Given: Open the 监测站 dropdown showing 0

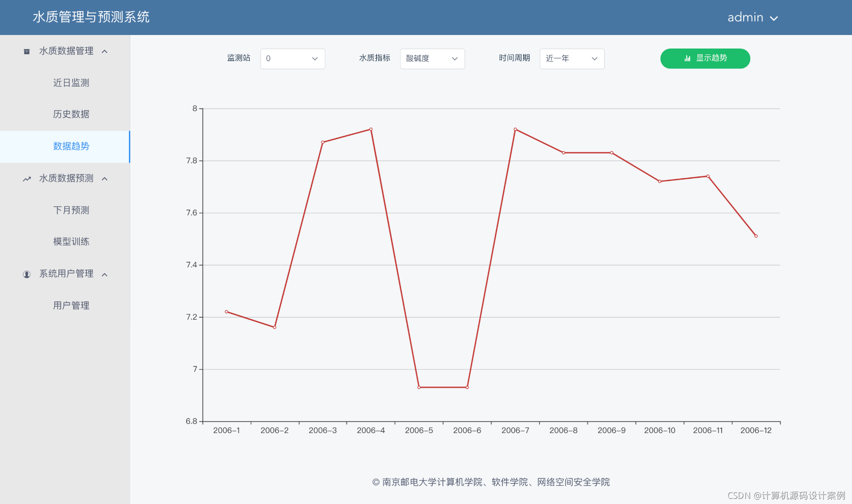Looking at the screenshot, I should (x=293, y=59).
